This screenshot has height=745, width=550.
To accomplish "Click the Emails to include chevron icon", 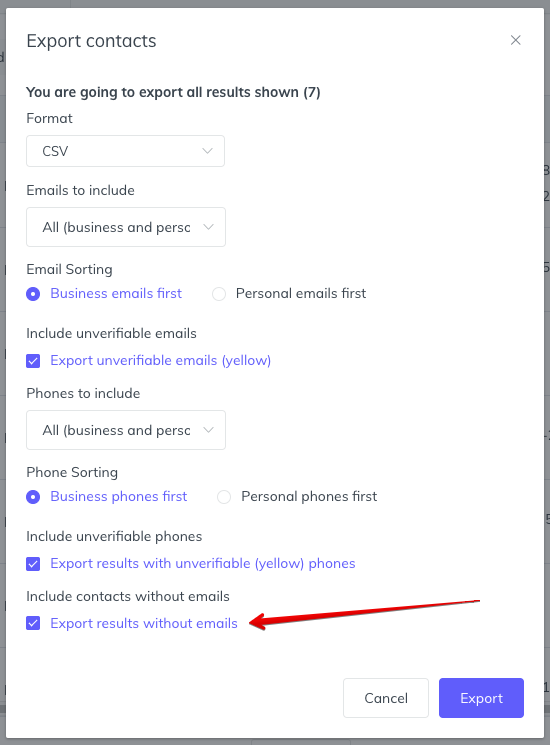I will click(208, 227).
